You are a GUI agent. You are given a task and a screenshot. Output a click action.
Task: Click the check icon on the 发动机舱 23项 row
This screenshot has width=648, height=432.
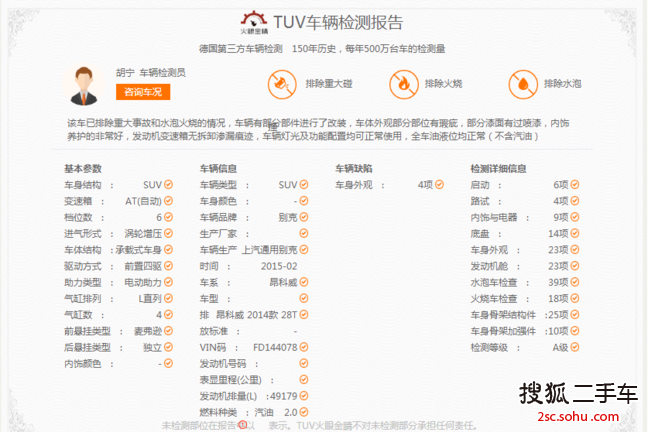[x=575, y=266]
